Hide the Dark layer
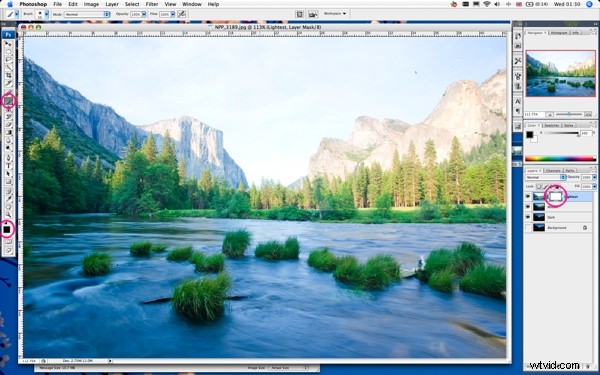The width and height of the screenshot is (600, 375). point(528,217)
